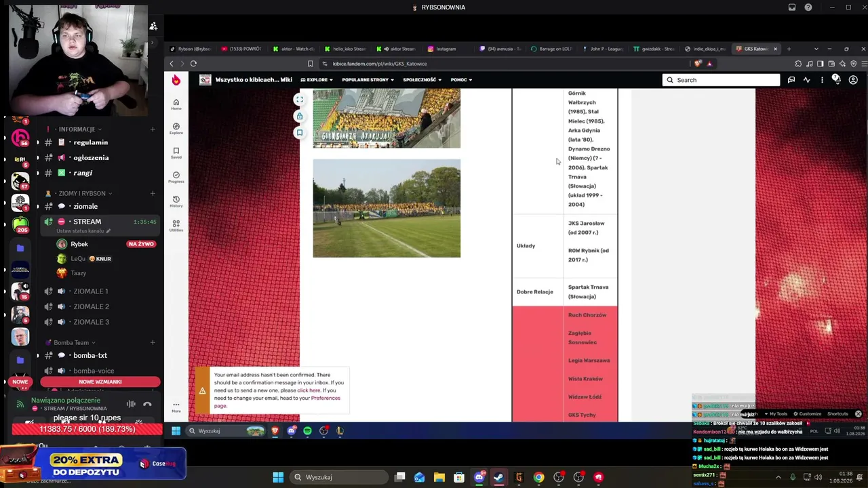Click the Legia Warszawa table entry
The image size is (868, 488).
(589, 361)
